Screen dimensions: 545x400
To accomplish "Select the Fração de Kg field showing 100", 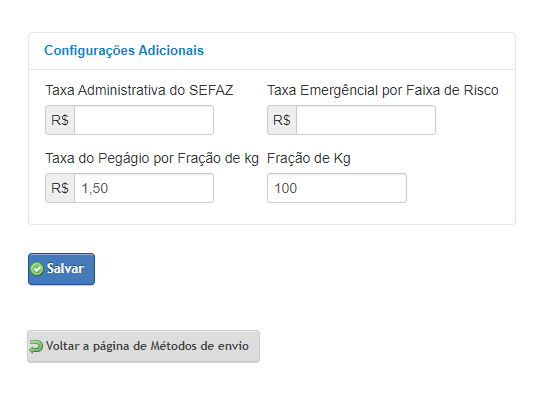I will 337,188.
